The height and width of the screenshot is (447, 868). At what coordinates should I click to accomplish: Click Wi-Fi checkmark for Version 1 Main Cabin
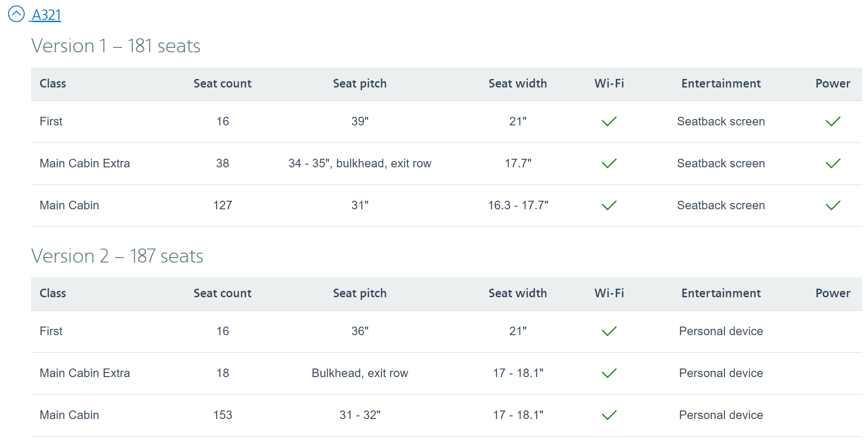tap(609, 205)
